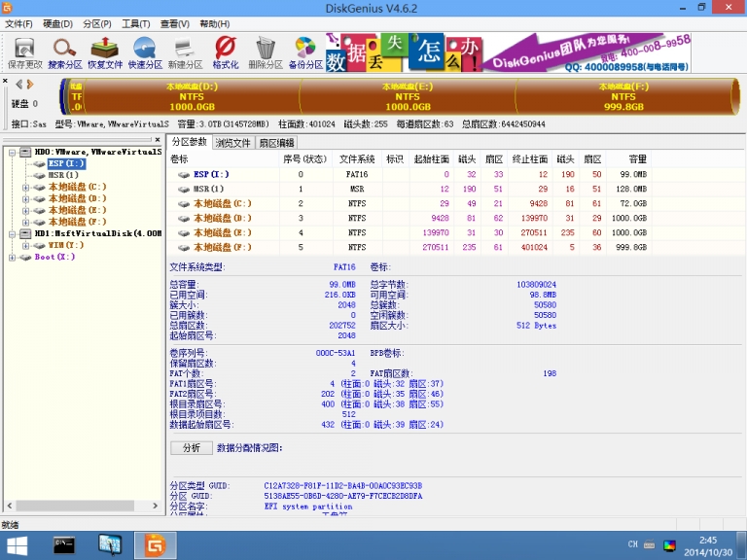The width and height of the screenshot is (747, 560).
Task: Open the Disk (硬盘) menu
Action: (x=57, y=23)
